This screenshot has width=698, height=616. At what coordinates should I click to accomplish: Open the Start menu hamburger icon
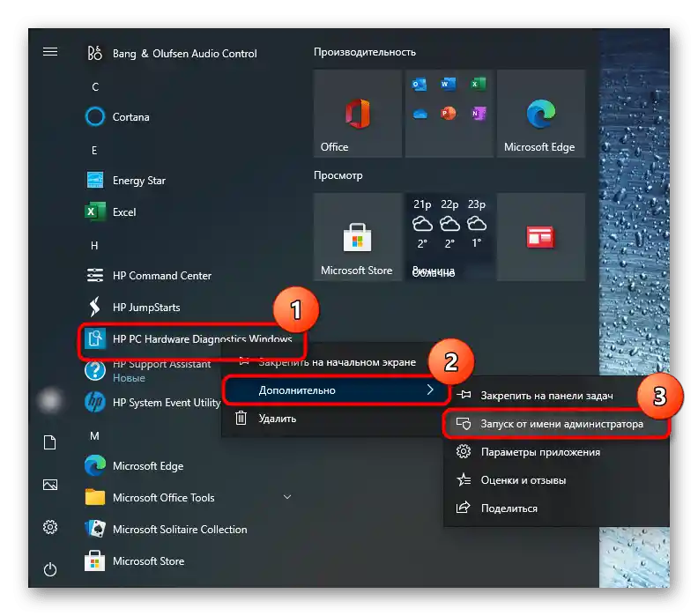[50, 52]
